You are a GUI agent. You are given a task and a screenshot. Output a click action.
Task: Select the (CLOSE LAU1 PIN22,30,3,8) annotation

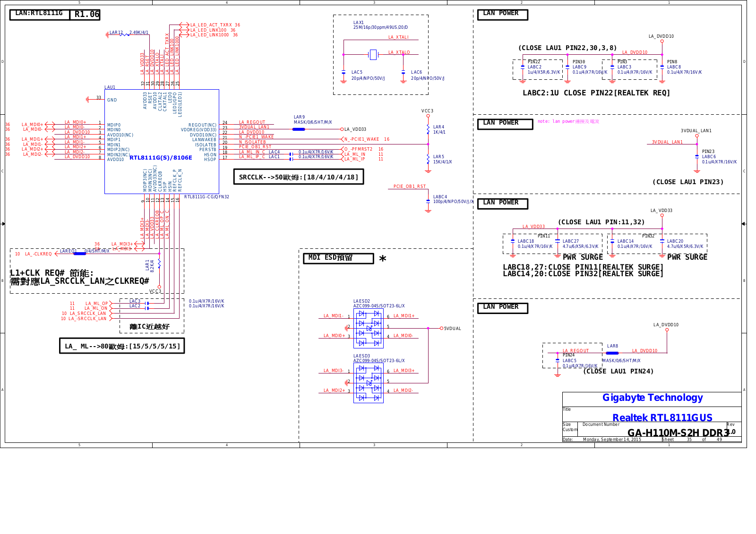pyautogui.click(x=567, y=48)
